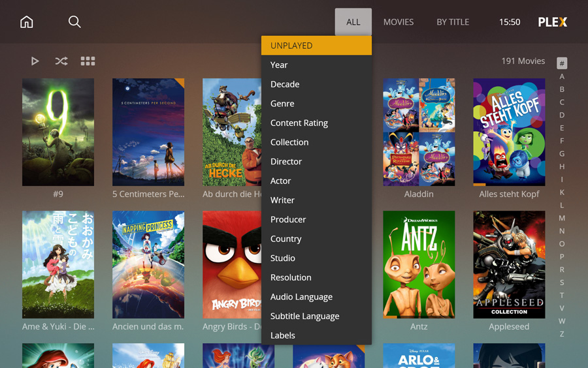Jump to letter W in the index
This screenshot has width=588, height=368.
coord(562,321)
